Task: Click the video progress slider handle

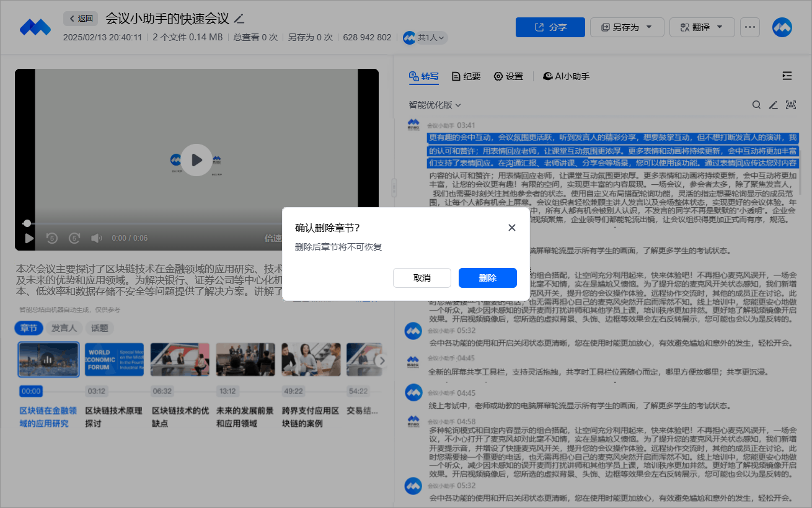Action: (x=27, y=223)
